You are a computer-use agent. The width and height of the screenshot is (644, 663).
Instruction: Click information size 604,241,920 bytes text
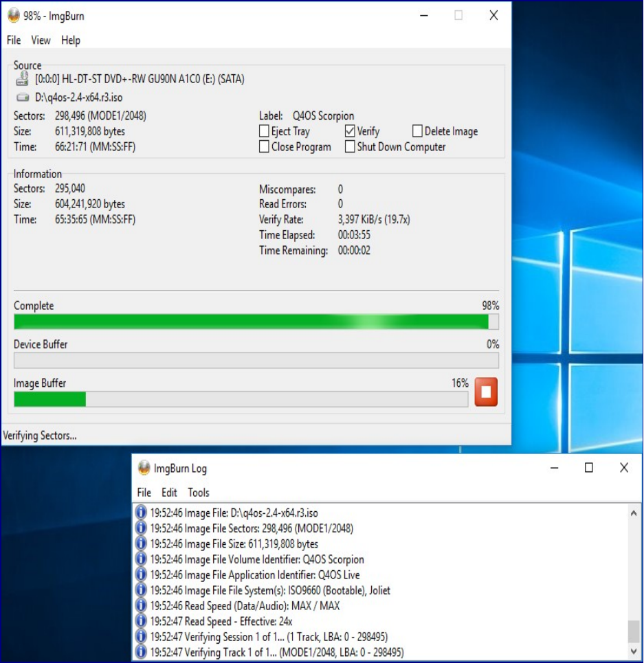click(89, 204)
